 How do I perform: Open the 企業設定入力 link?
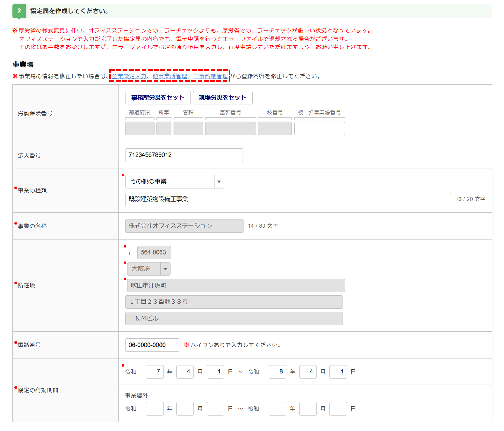point(129,76)
